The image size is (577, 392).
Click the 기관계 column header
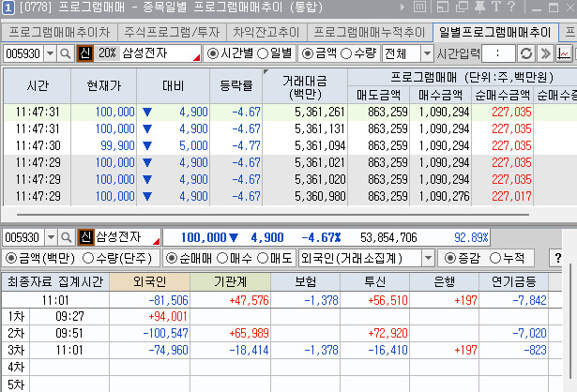pyautogui.click(x=231, y=282)
